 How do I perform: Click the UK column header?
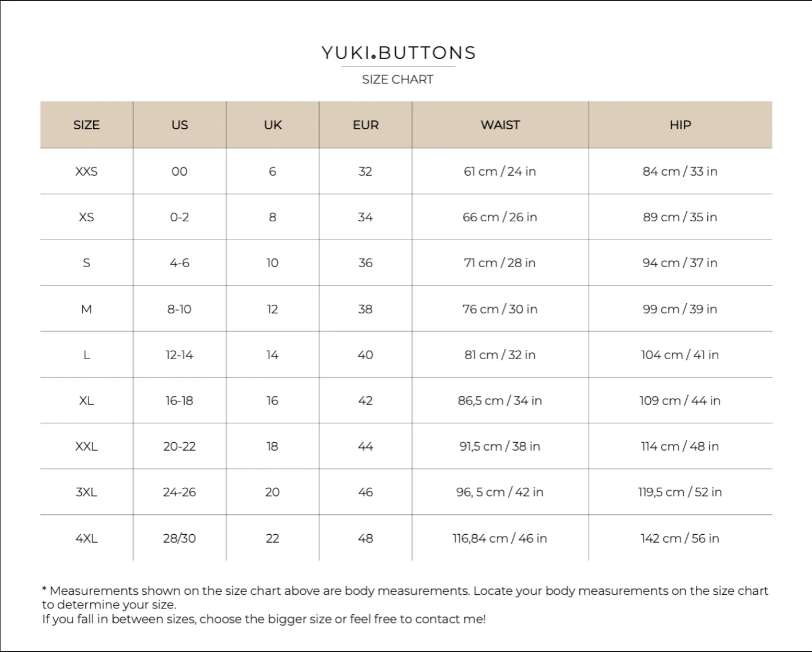pos(273,125)
